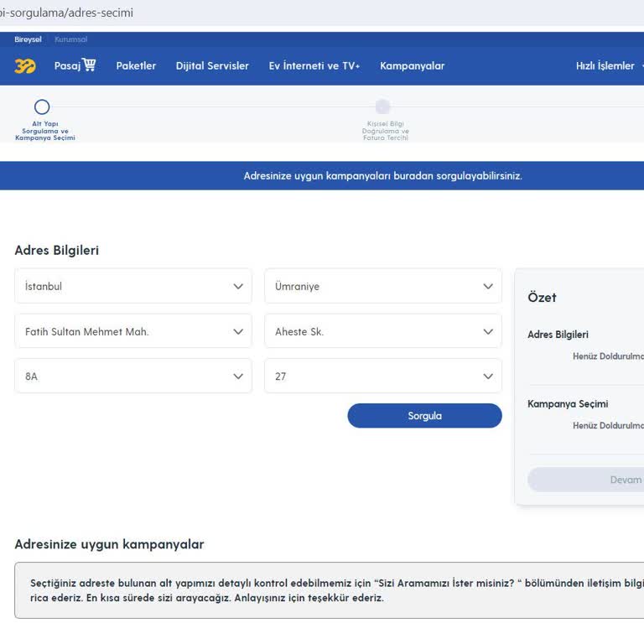Click the disabled Devam button
The height and width of the screenshot is (644, 644).
click(585, 480)
